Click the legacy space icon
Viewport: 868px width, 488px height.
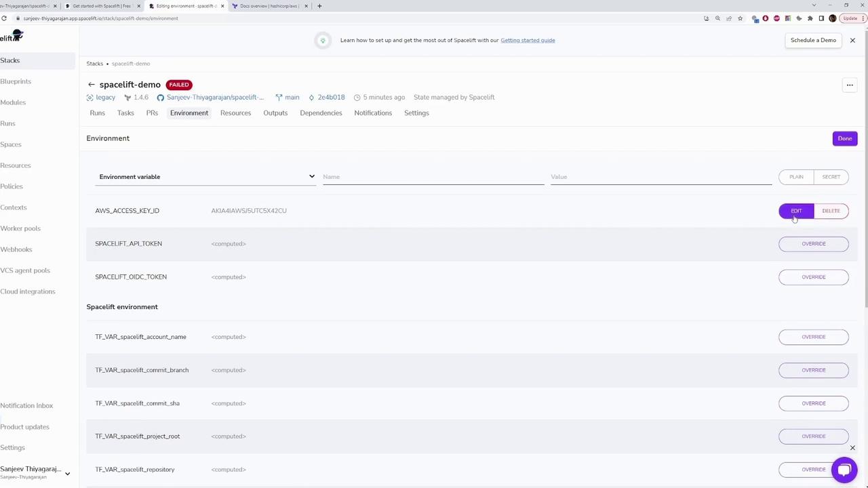[x=90, y=98]
